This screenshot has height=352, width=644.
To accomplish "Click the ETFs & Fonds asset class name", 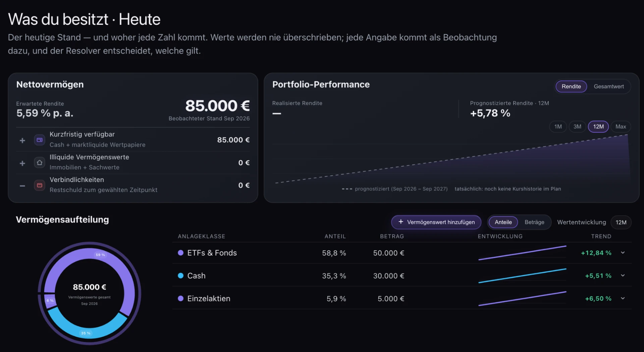I will click(x=212, y=253).
